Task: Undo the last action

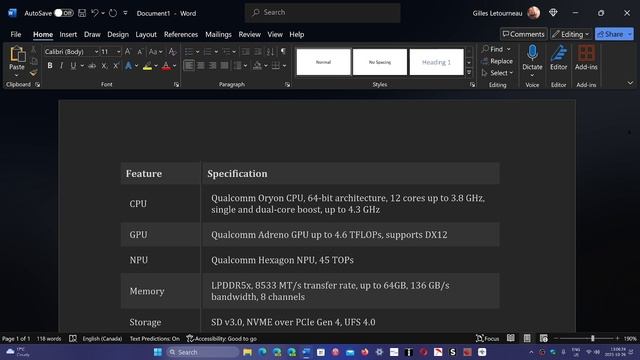Action: click(x=95, y=13)
